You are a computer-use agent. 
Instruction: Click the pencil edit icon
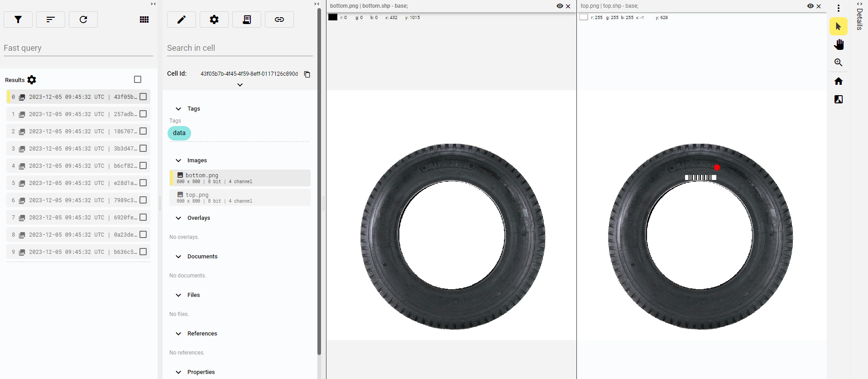[182, 19]
